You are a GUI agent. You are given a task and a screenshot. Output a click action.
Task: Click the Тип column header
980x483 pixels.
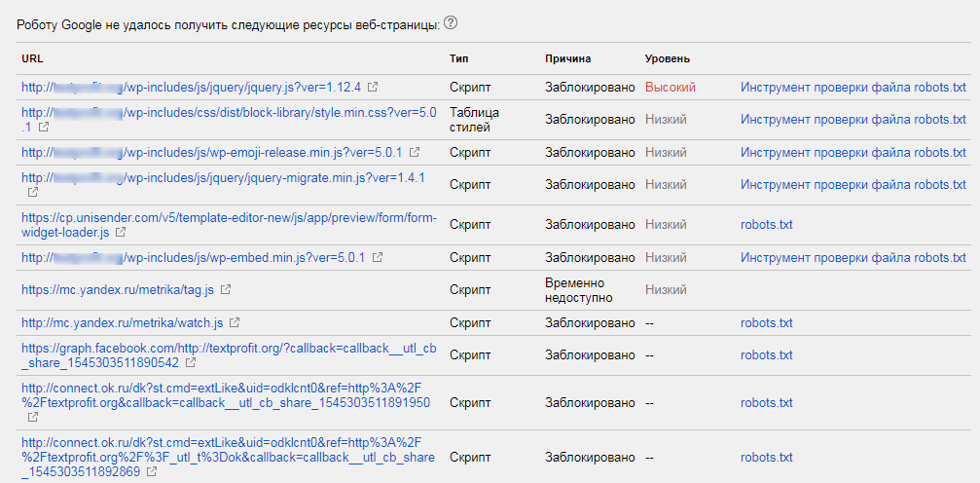(x=458, y=58)
